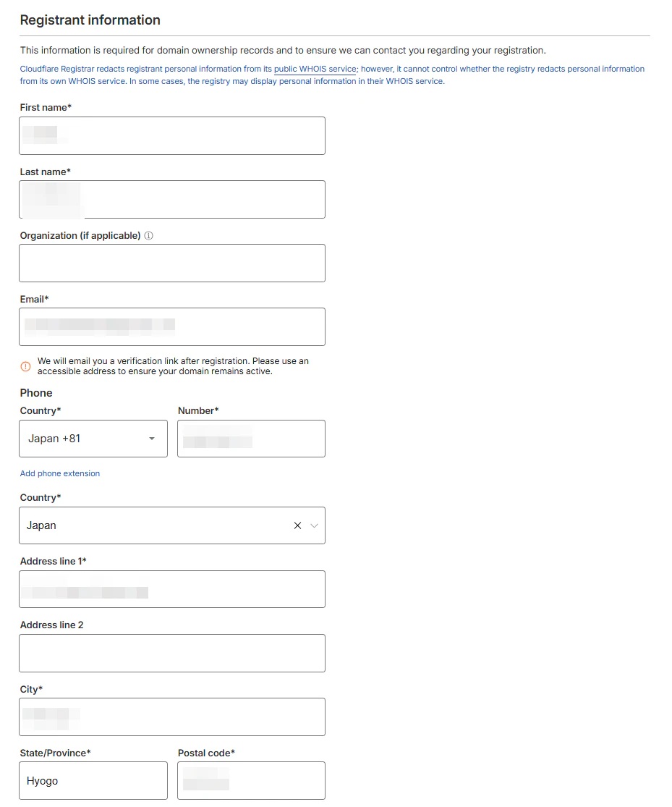Screen dimensions: 672x807
Task: Click the Address line 1 field
Action: 172,589
